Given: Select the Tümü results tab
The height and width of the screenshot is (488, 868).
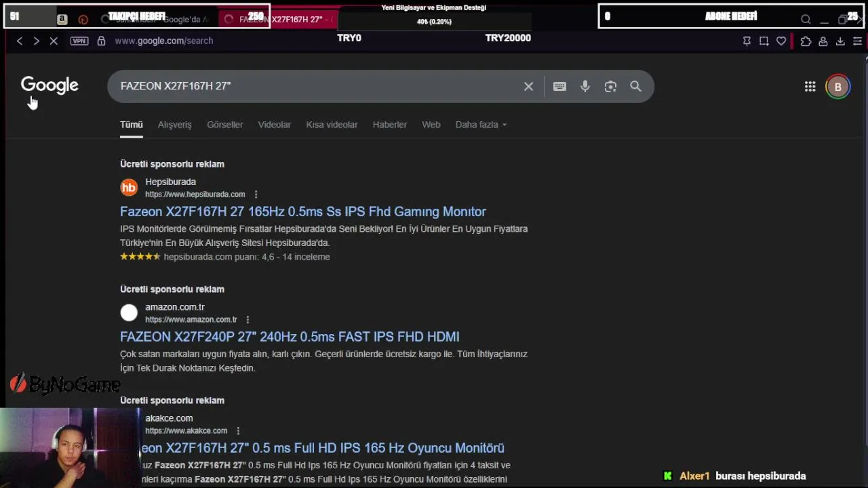Looking at the screenshot, I should tap(132, 125).
